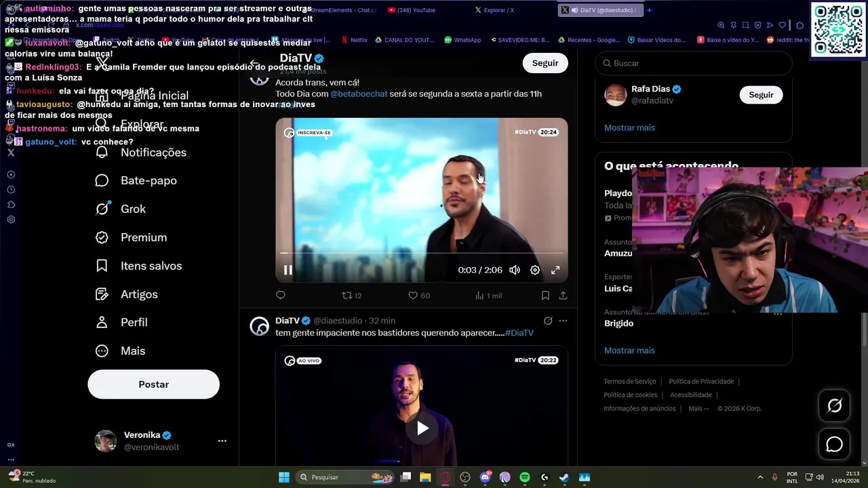
Task: Click Mostrar mais under Rafa Dias
Action: pyautogui.click(x=629, y=127)
